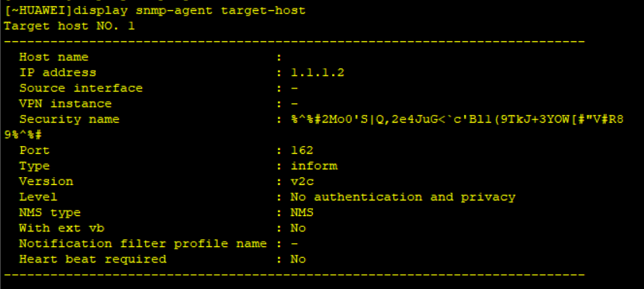Click the wrapped 9%^%# line continuation
The width and height of the screenshot is (644, 289).
(23, 135)
